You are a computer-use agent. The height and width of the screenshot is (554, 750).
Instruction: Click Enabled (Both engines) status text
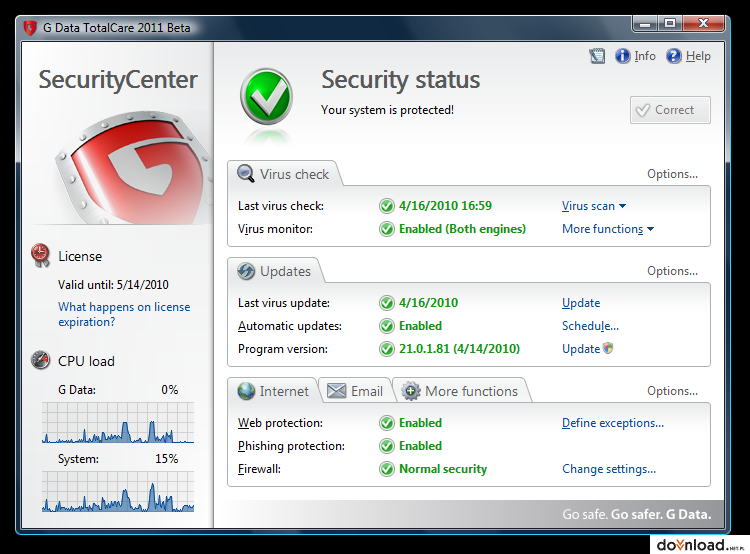point(462,229)
